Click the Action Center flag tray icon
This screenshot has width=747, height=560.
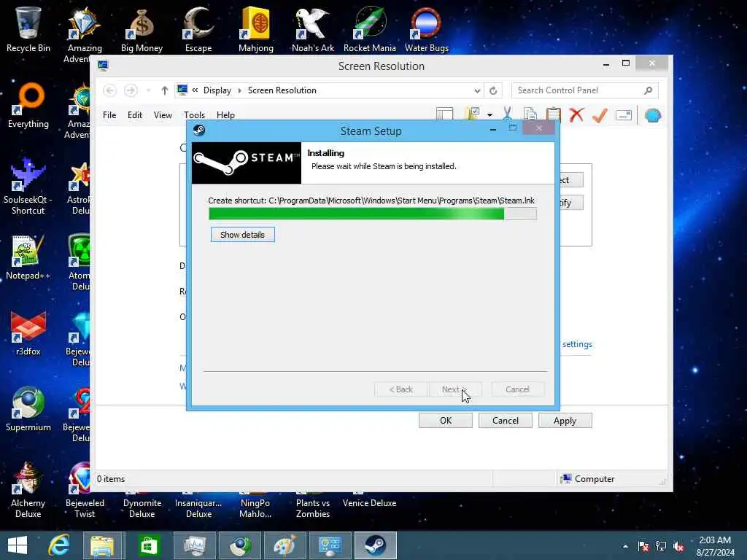click(x=643, y=546)
